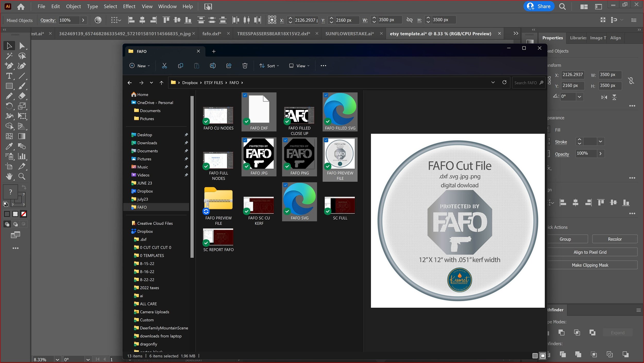Switch to Align panel tab
644x363 pixels.
[x=615, y=38]
